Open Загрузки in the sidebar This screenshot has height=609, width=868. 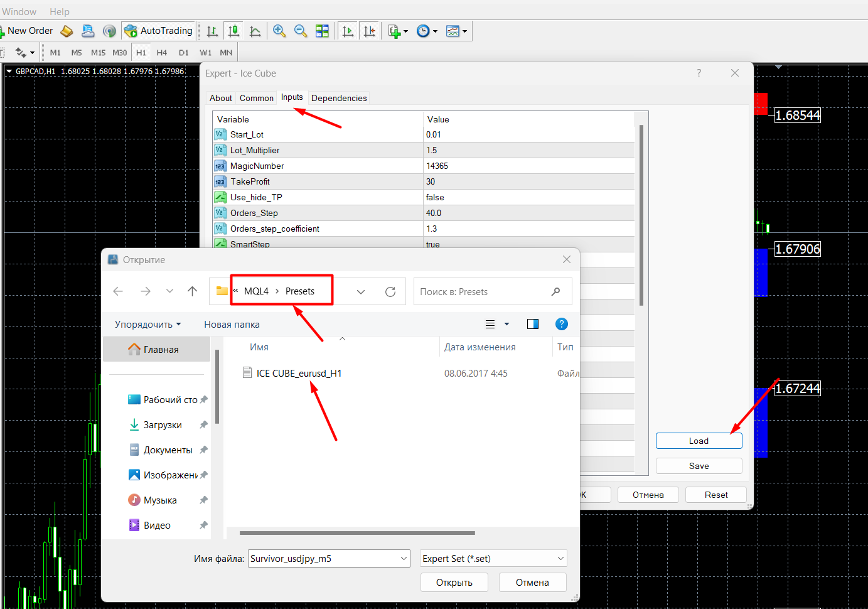pyautogui.click(x=163, y=425)
